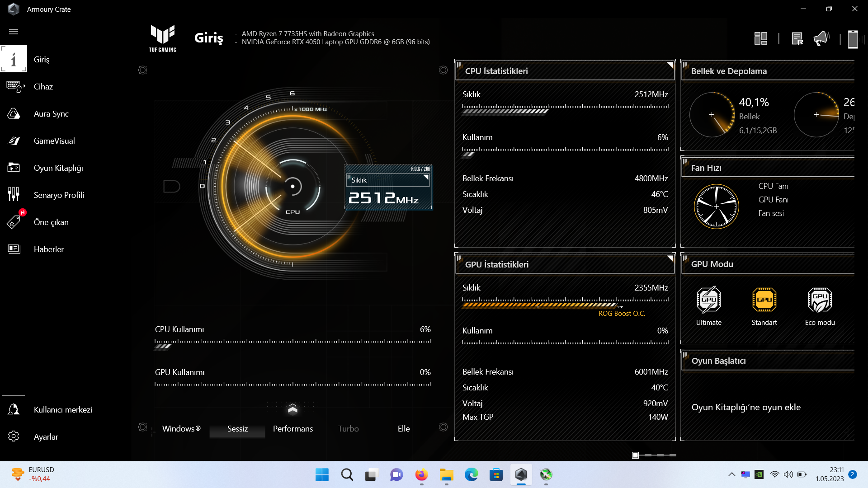Open Senaryo Profili sliders icon

[x=14, y=195]
